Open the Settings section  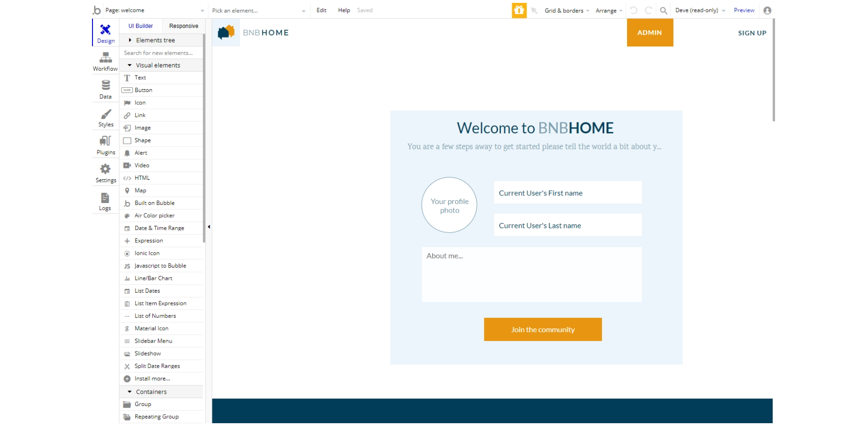(105, 173)
